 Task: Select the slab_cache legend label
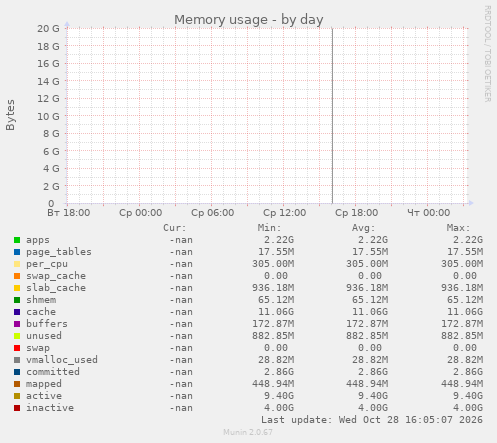pyautogui.click(x=56, y=288)
